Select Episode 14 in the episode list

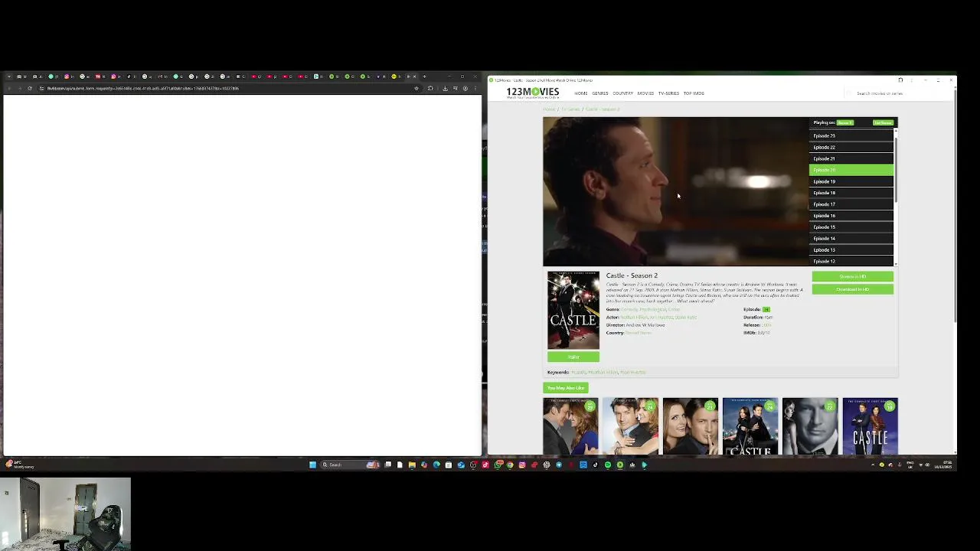pos(851,239)
